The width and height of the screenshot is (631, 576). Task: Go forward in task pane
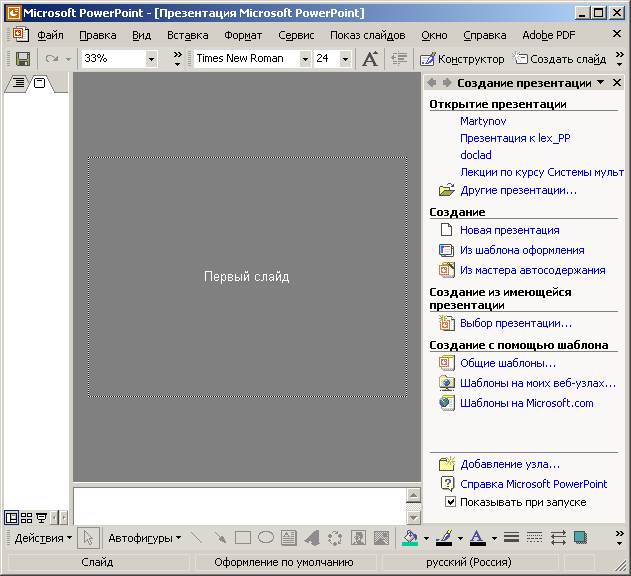pos(446,83)
